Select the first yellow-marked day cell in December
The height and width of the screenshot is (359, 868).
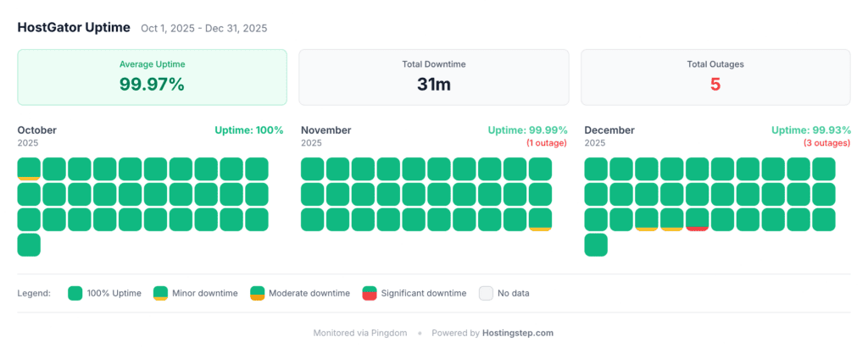[647, 219]
